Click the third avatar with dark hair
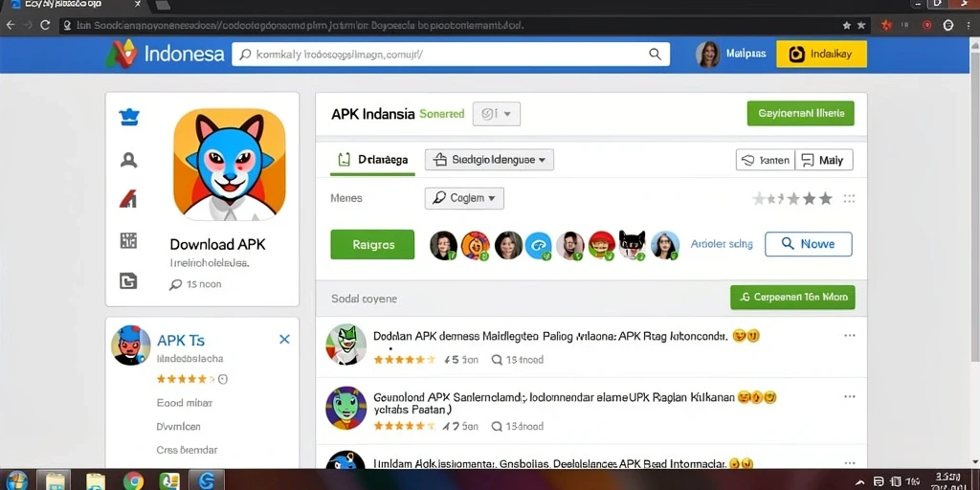The image size is (980, 490). point(508,245)
